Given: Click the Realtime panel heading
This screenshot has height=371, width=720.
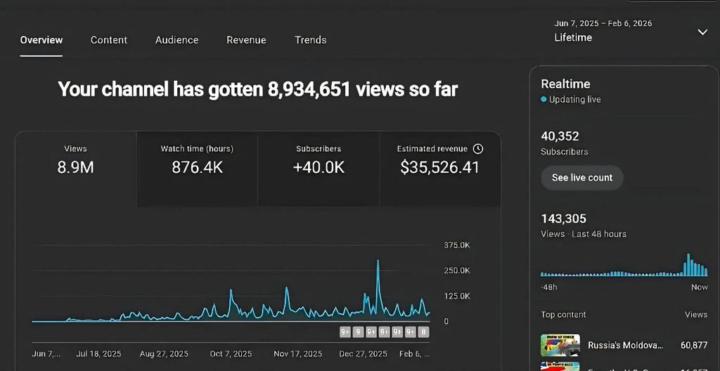Looking at the screenshot, I should (x=565, y=84).
